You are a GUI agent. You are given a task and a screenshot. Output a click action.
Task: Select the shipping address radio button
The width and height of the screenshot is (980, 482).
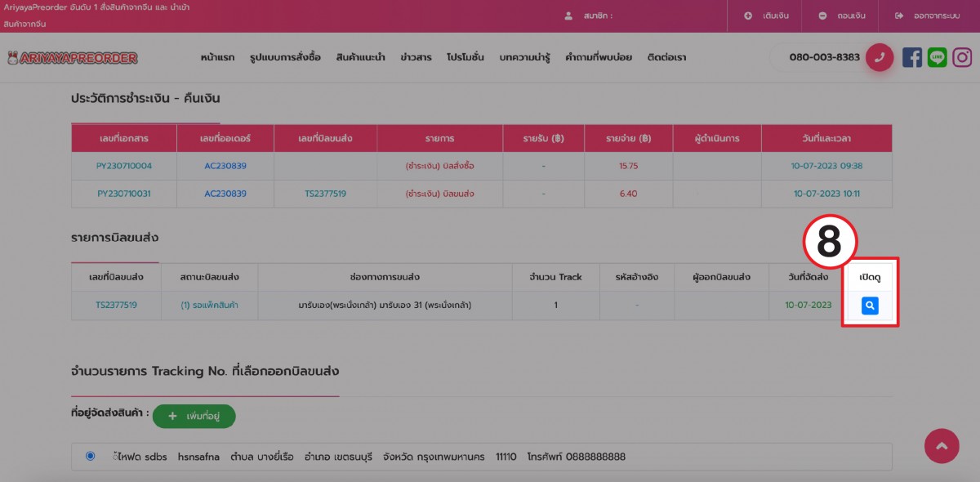(x=90, y=456)
